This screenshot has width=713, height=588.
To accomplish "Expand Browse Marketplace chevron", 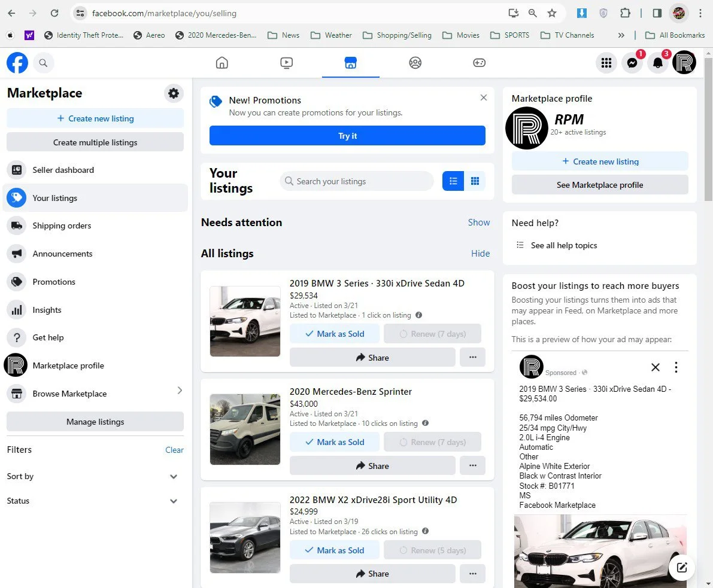I will [180, 391].
